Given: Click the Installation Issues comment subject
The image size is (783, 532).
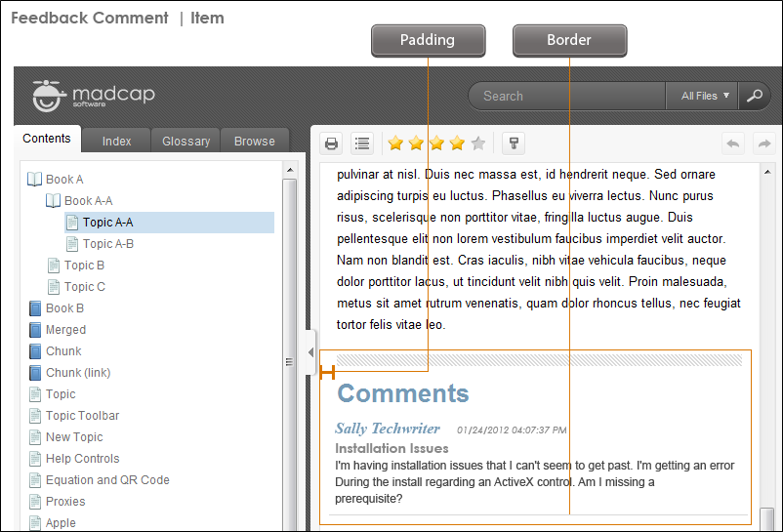Looking at the screenshot, I should point(391,448).
